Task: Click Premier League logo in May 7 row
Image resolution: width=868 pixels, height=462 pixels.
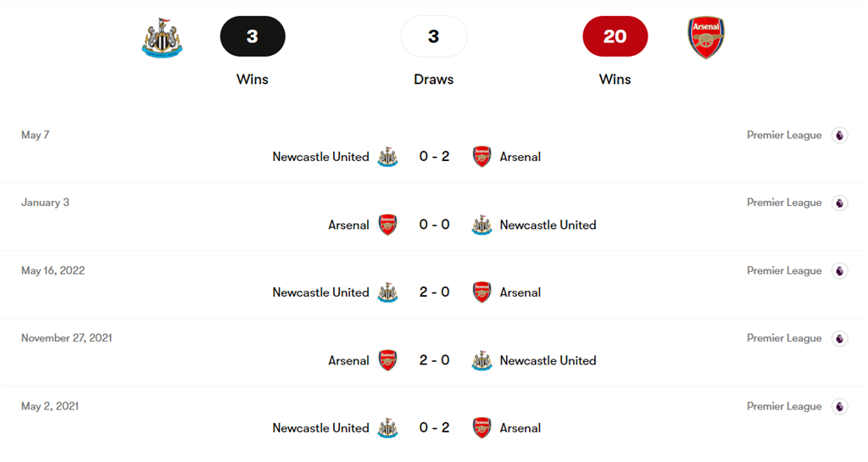Action: [839, 135]
